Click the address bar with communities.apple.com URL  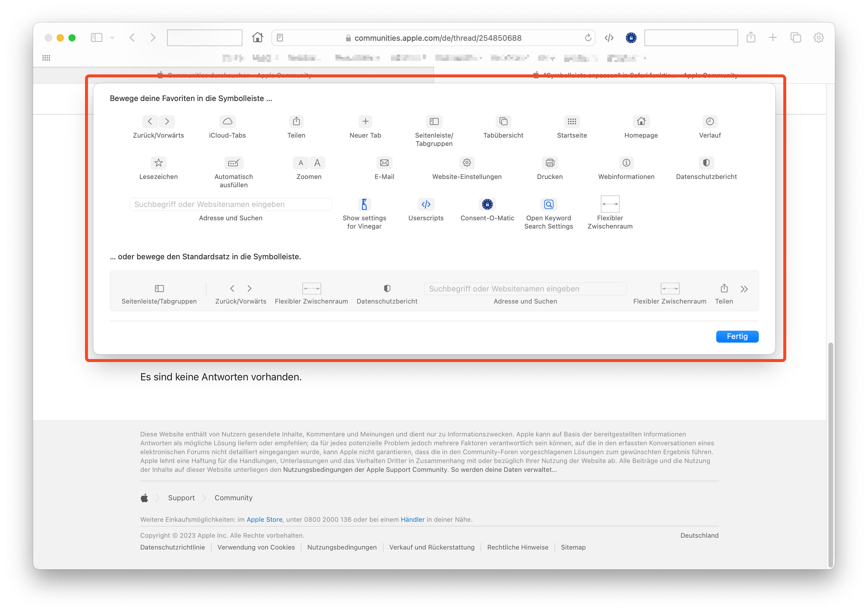[438, 38]
